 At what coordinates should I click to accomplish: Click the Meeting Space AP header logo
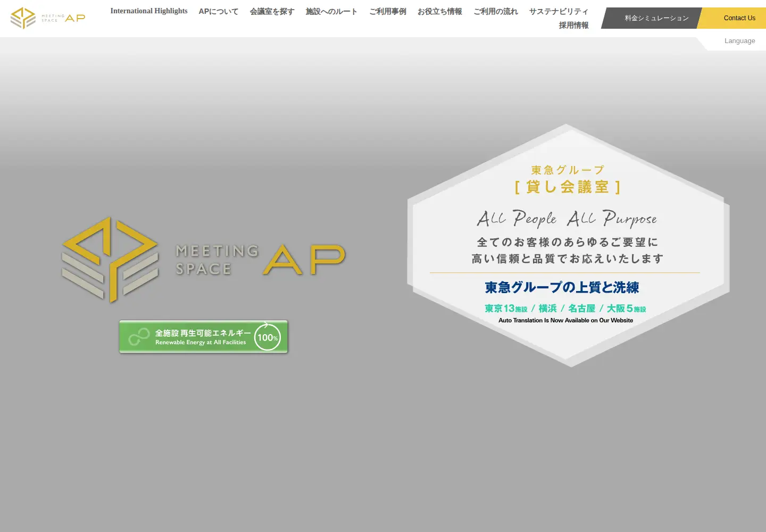click(x=48, y=18)
